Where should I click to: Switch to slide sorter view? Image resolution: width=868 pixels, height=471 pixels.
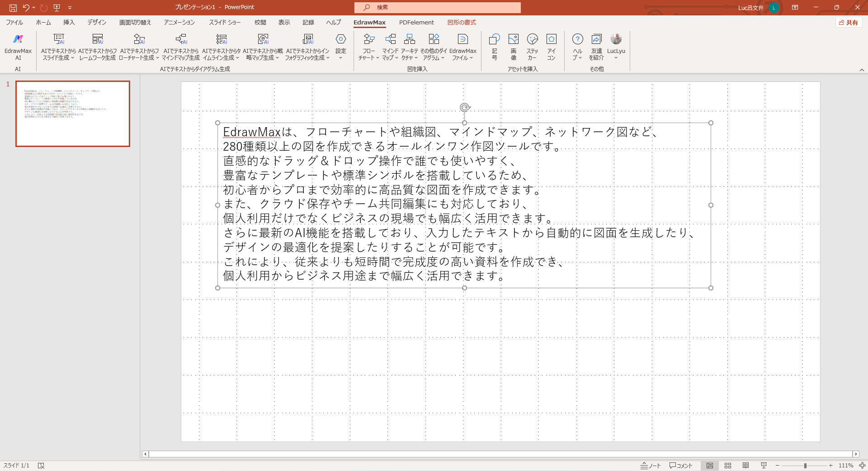(x=728, y=466)
